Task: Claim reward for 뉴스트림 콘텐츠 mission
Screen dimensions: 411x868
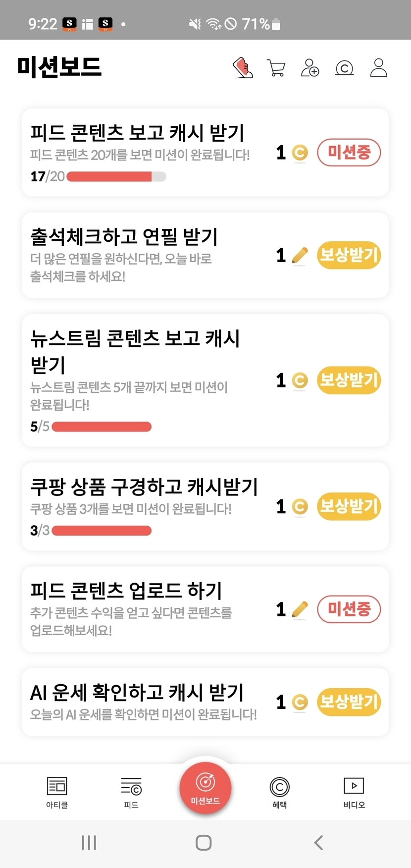Action: point(349,380)
